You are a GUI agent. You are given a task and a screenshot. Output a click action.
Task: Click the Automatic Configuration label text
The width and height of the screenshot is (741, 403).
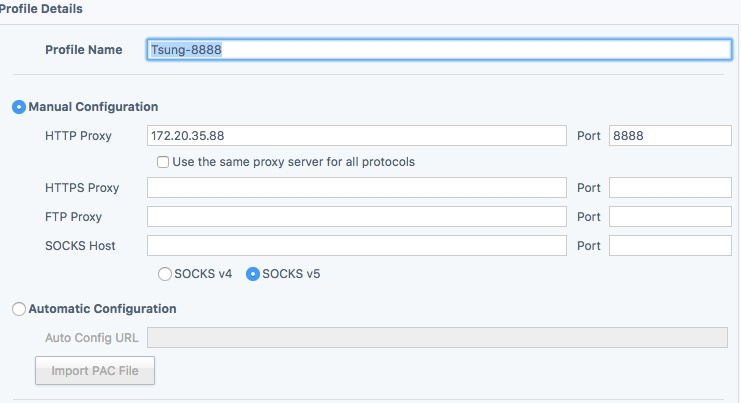point(102,310)
